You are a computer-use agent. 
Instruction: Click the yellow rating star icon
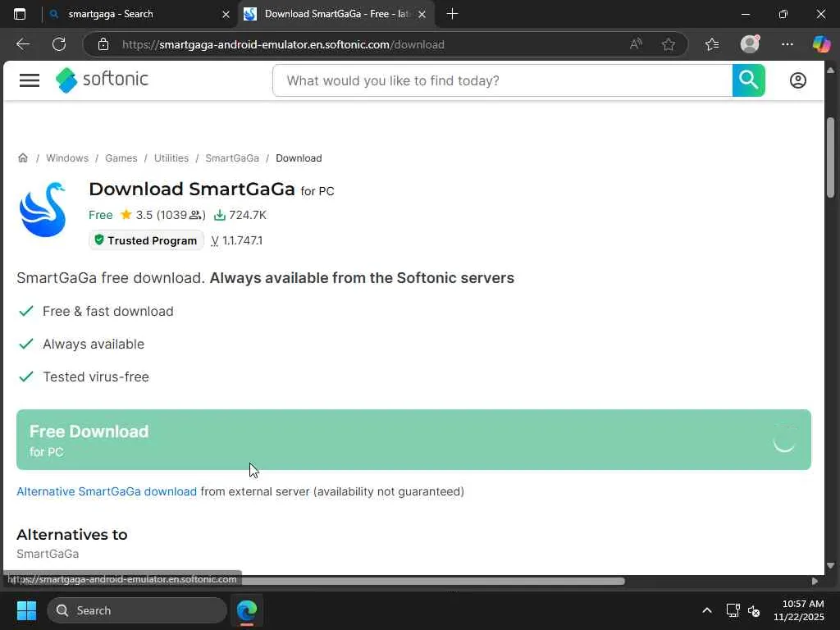126,215
